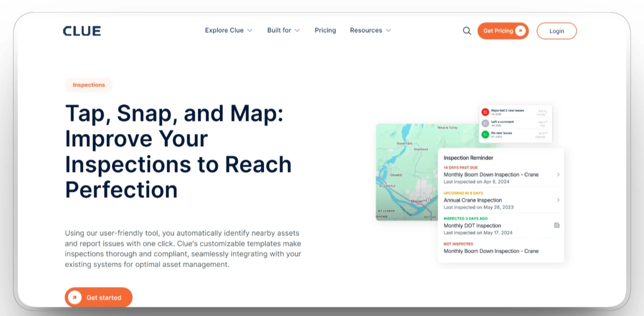Click the document icon beside Monthly DOT Inspection
The width and height of the screenshot is (644, 316).
pos(557,225)
